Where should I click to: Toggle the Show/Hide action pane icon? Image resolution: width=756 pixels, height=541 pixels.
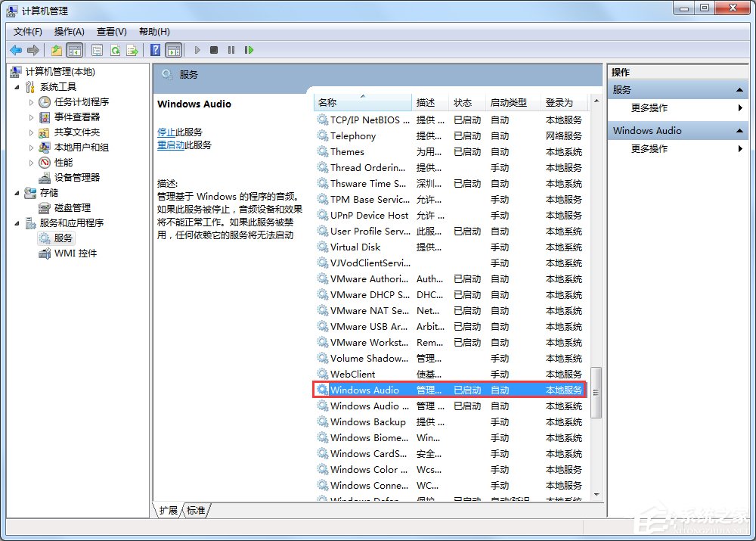(174, 50)
